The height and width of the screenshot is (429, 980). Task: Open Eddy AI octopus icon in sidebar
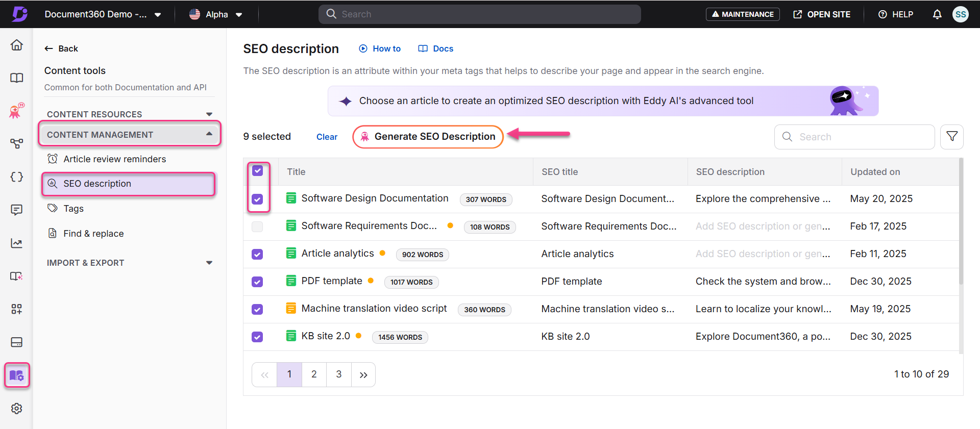click(x=17, y=111)
